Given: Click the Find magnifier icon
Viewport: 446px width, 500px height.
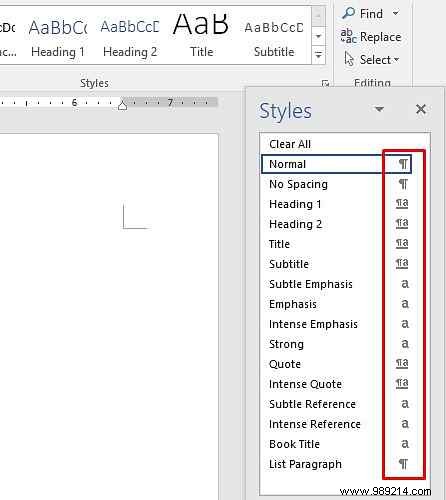Looking at the screenshot, I should 349,13.
